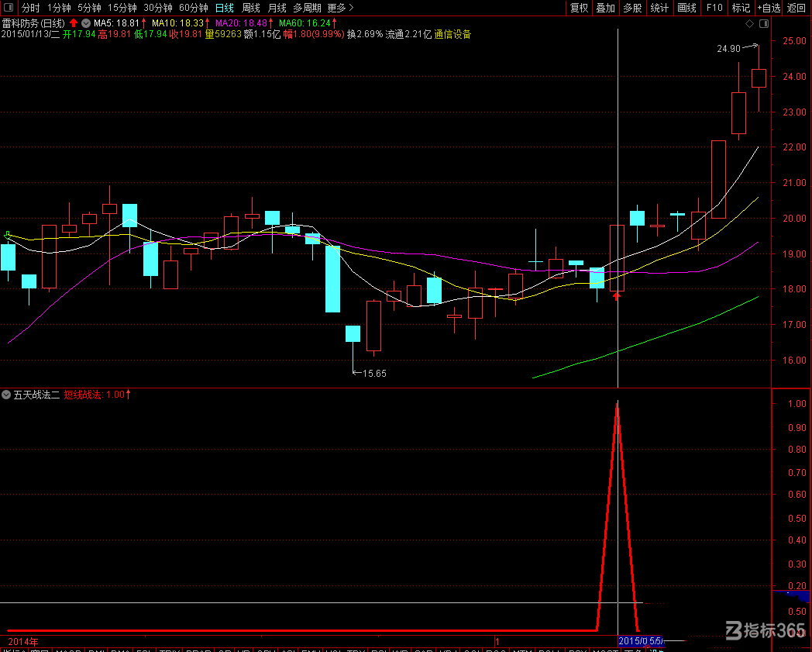Switch to the 15分钟 chart
This screenshot has width=812, height=652.
(122, 8)
